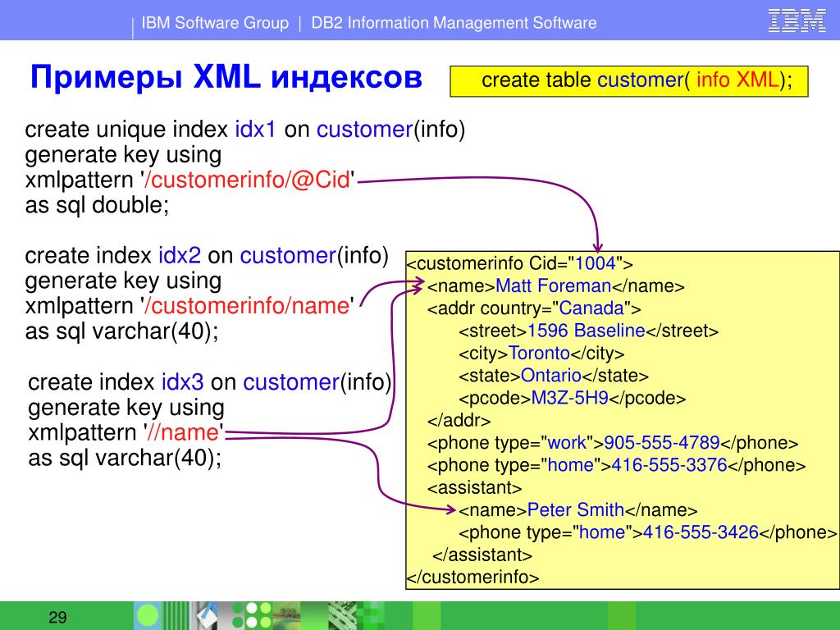This screenshot has height=630, width=840.
Task: Click the line 'as sql double;'
Action: tap(97, 205)
